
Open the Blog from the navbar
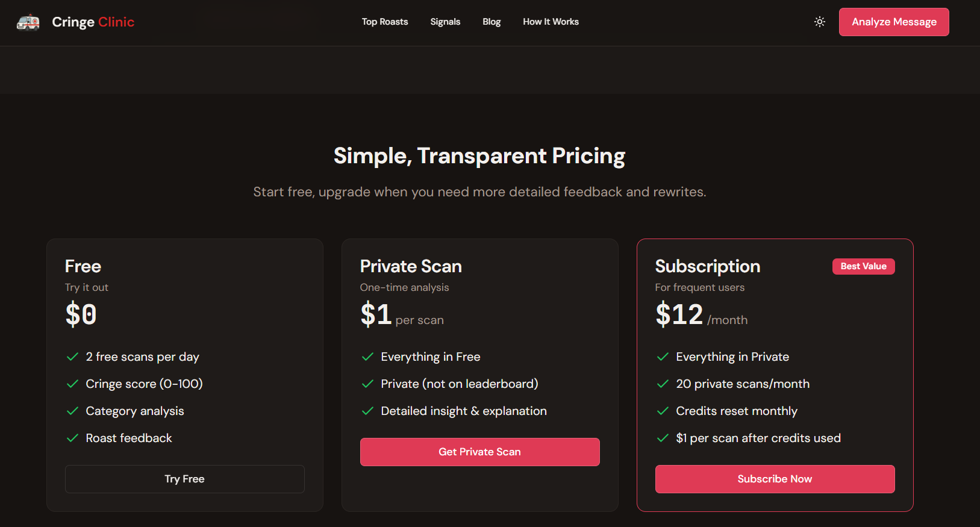pos(491,22)
